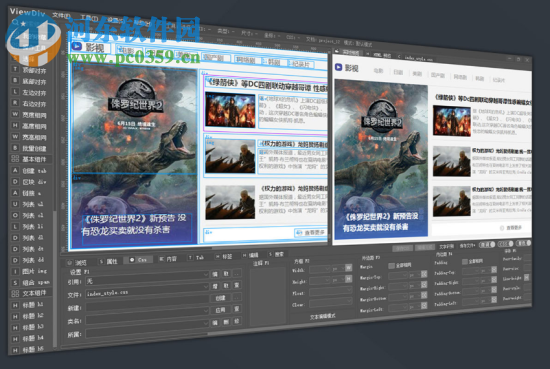
Task: Click 文本编辑模式 button
Action: 322,317
